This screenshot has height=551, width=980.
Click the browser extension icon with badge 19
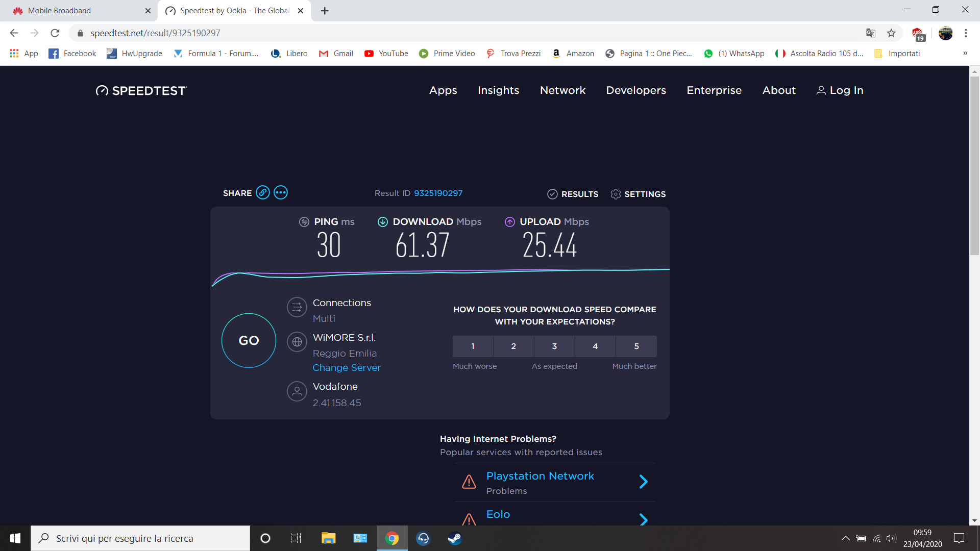(918, 34)
